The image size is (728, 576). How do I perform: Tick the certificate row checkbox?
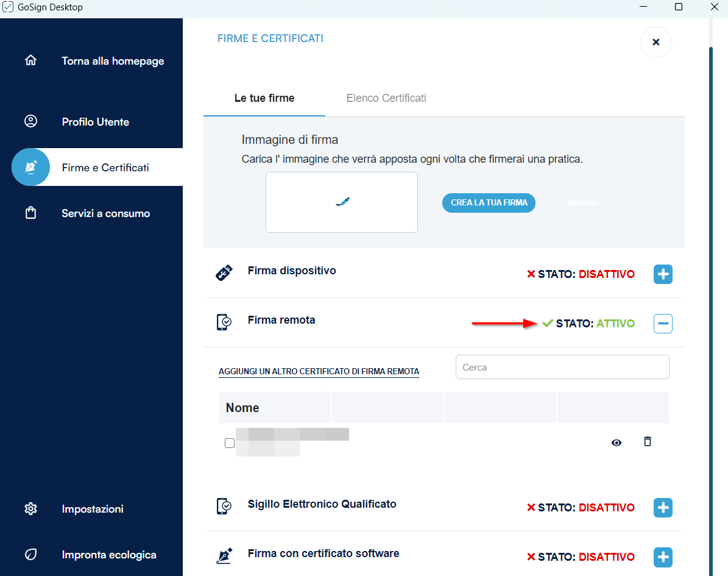pyautogui.click(x=229, y=443)
